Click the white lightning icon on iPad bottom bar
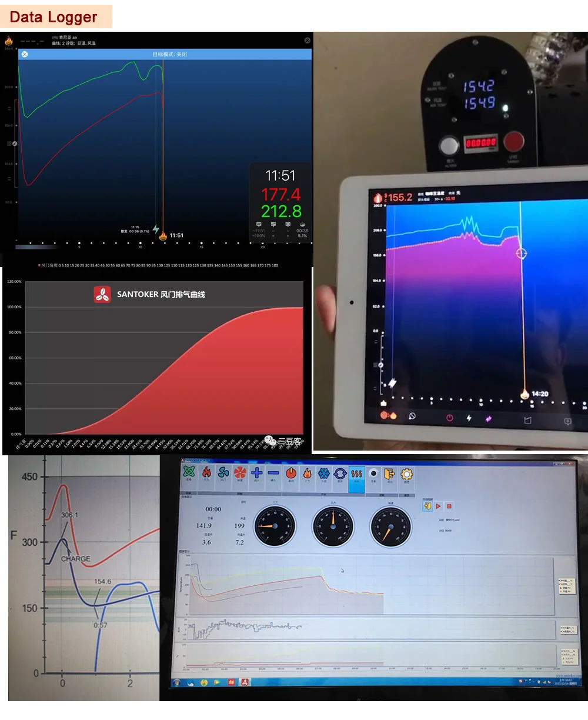The height and width of the screenshot is (720, 588). tap(469, 418)
